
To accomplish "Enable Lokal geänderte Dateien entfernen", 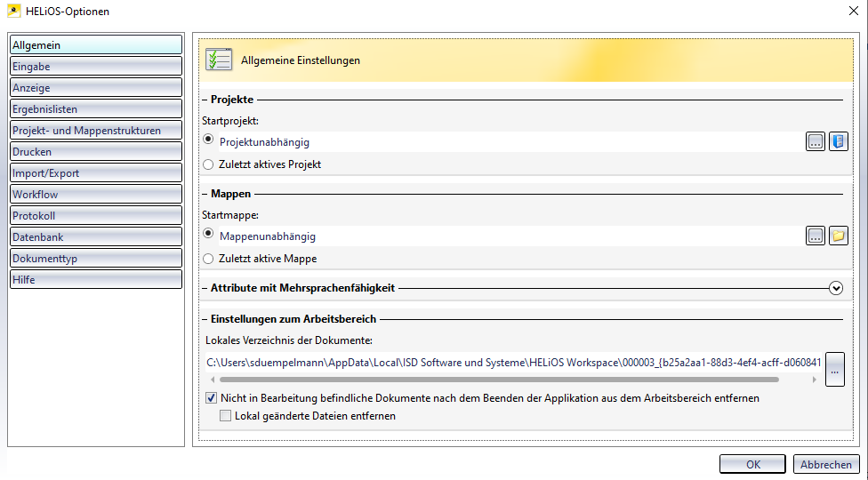I will 225,416.
